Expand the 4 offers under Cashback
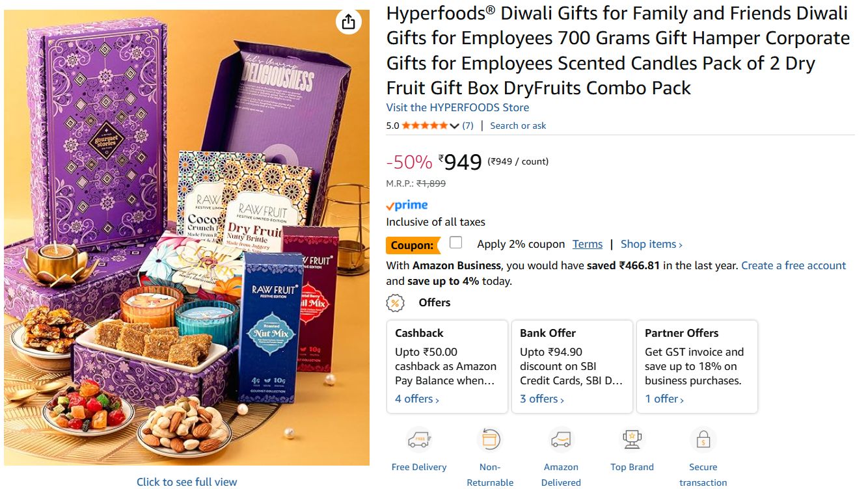868x489 pixels. 417,399
